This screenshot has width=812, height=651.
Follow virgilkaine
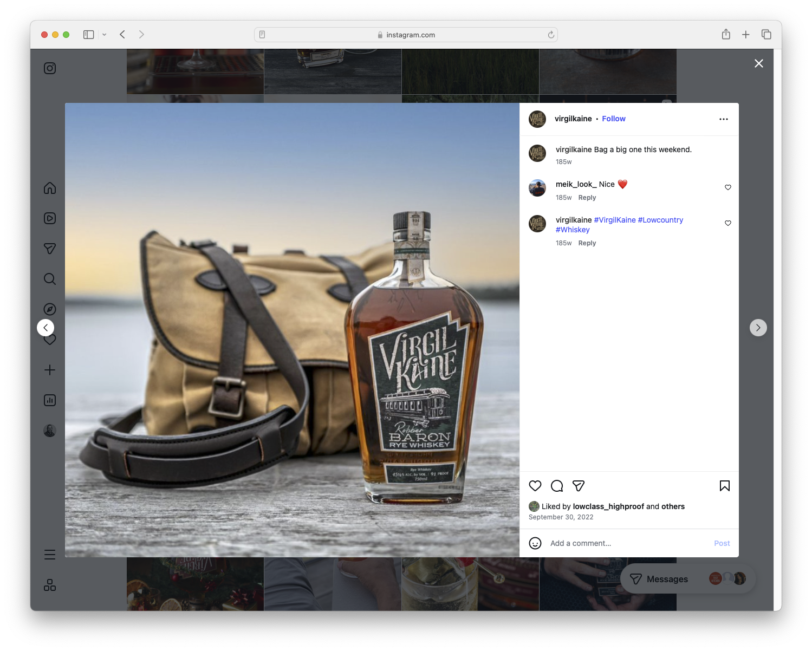pyautogui.click(x=613, y=119)
